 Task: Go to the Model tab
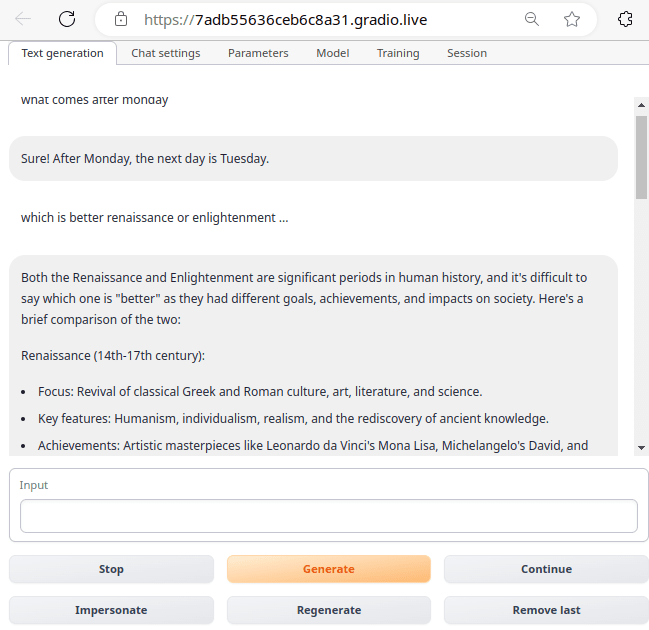(333, 53)
